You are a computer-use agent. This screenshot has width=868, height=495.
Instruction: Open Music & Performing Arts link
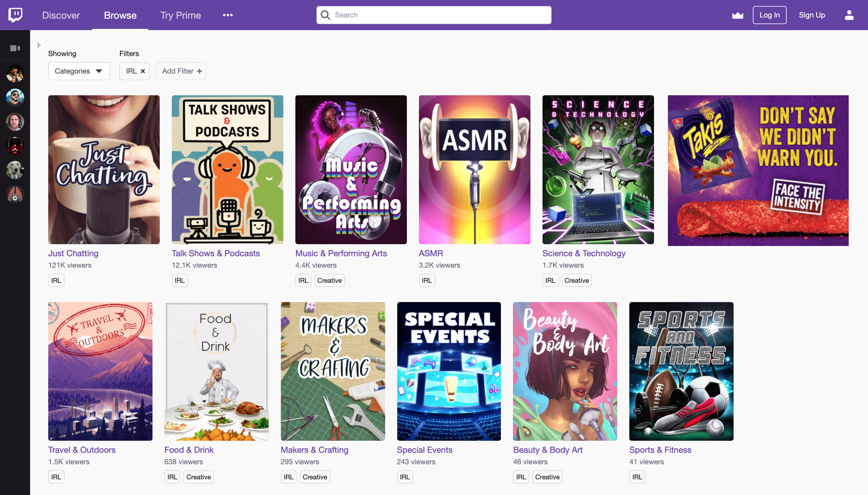tap(341, 253)
